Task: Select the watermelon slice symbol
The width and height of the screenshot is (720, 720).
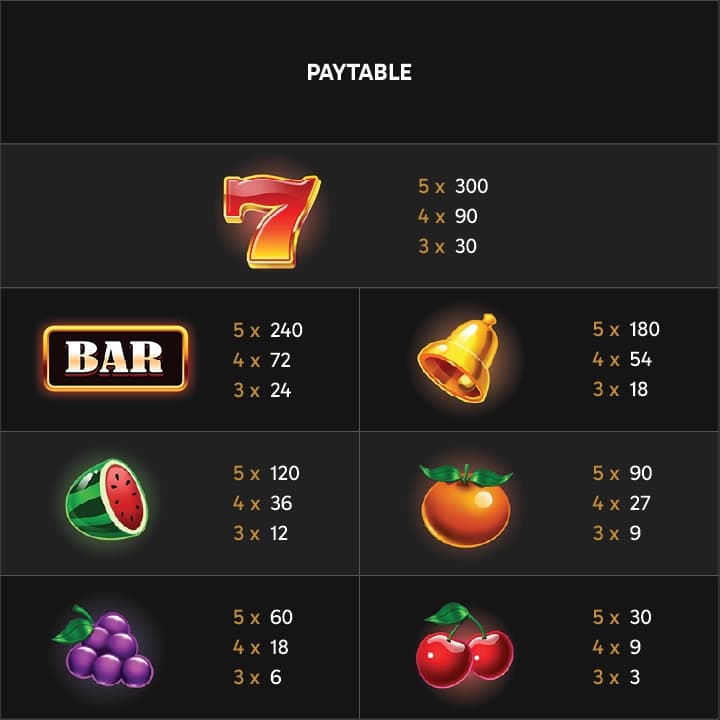Action: click(x=107, y=498)
